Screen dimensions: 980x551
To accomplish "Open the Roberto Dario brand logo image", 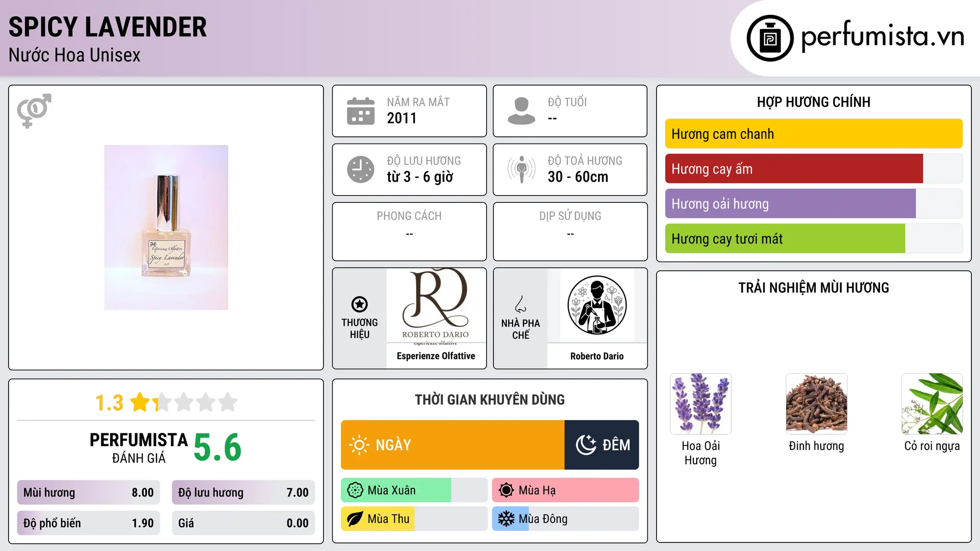I will point(436,306).
